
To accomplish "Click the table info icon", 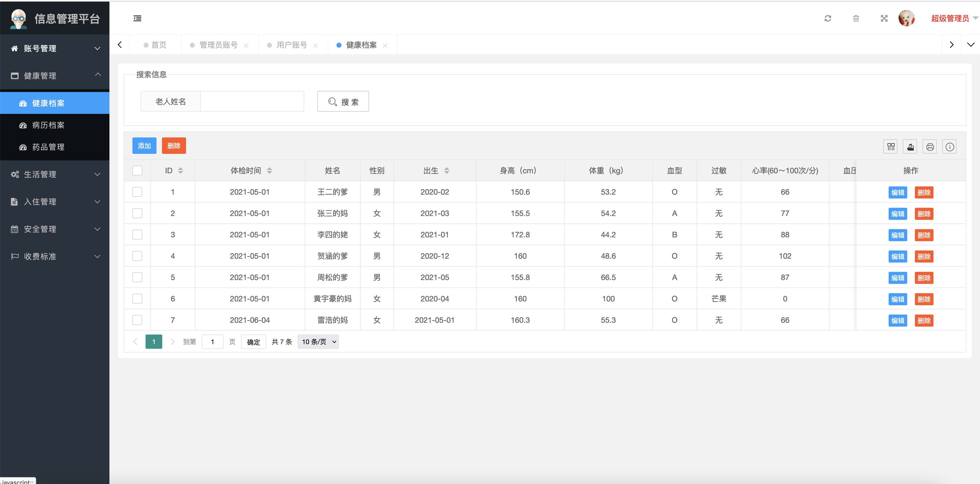I will [950, 147].
